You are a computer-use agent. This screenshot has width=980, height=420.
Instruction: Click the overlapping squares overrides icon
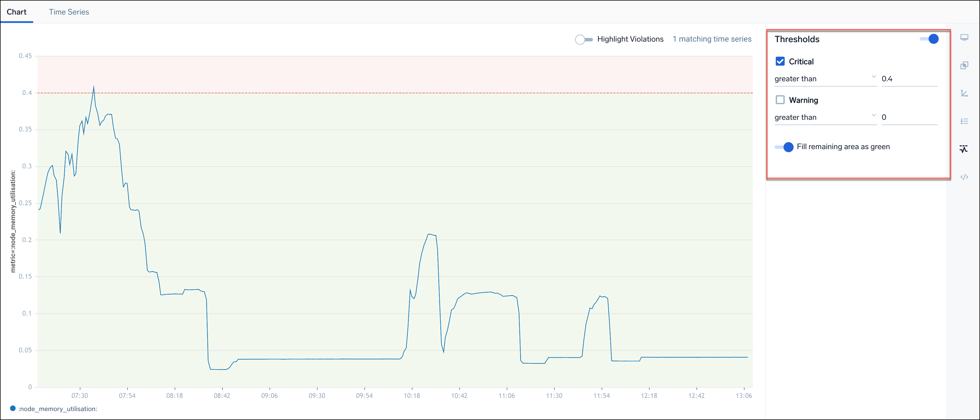click(x=964, y=66)
